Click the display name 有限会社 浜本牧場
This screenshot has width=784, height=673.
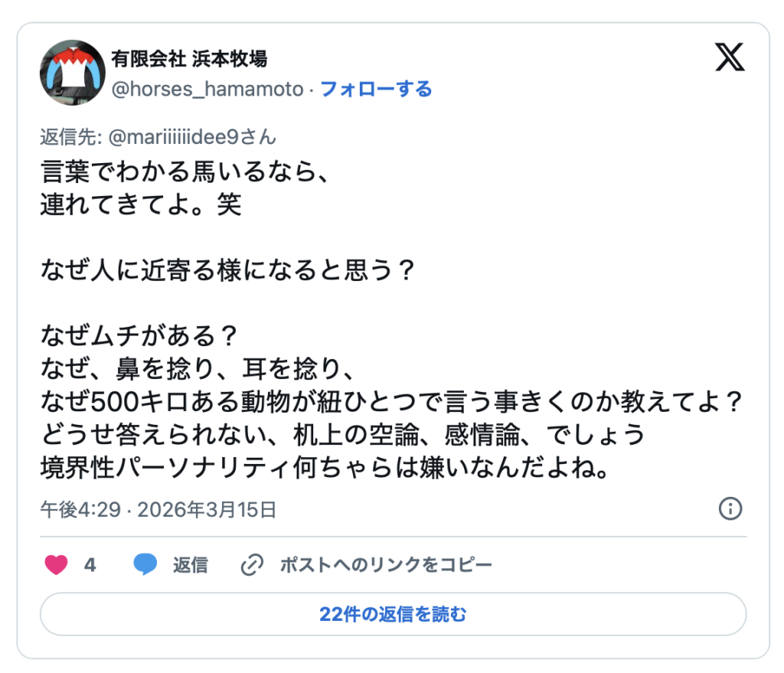189,58
